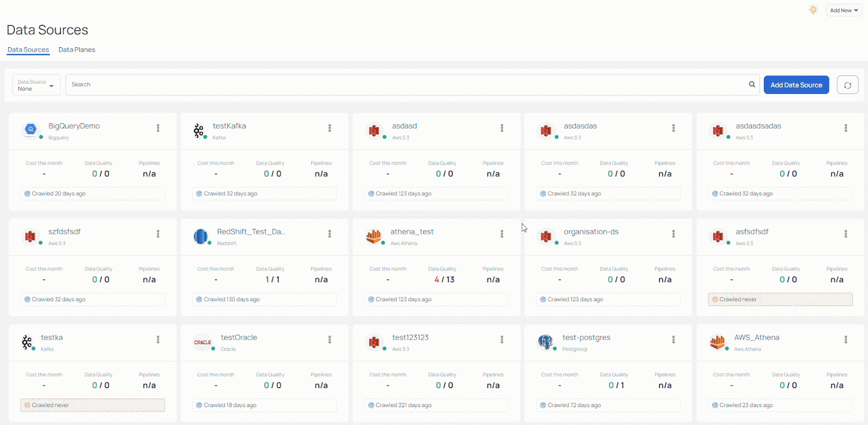Click 'Crawled 72 days ago' on test-postgres
868x425 pixels.
coord(608,405)
